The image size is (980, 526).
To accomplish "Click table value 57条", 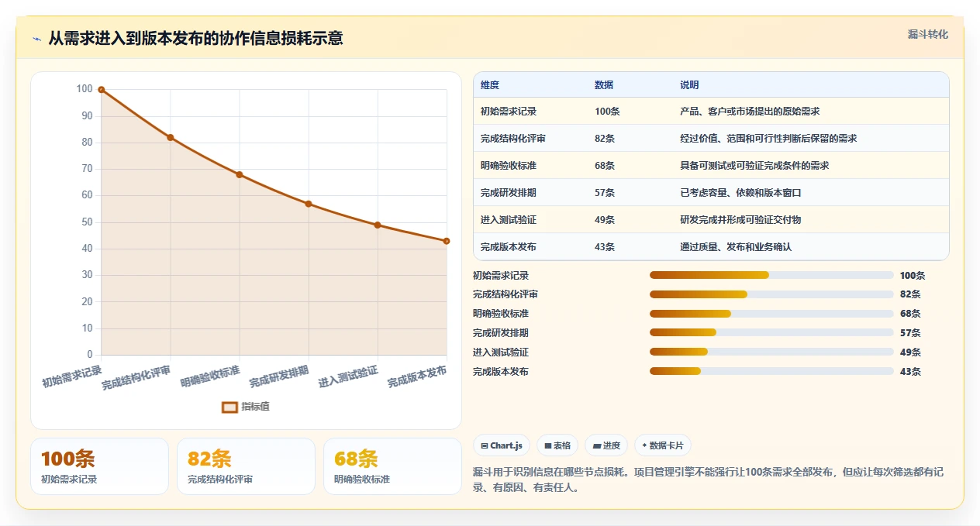I will [x=605, y=193].
